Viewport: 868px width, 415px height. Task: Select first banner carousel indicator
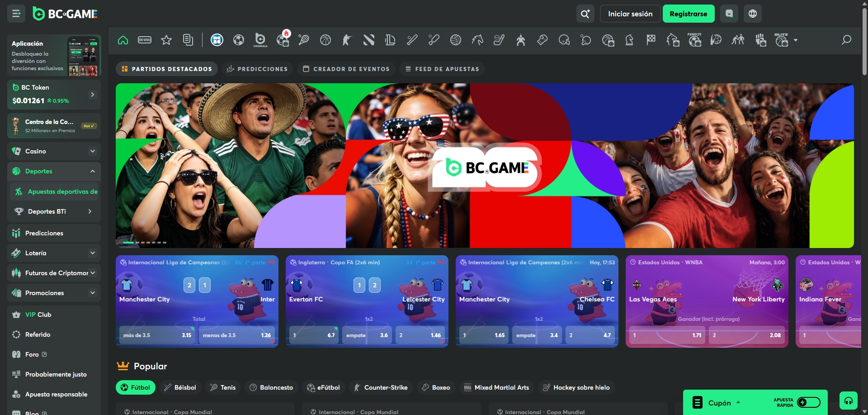[128, 243]
